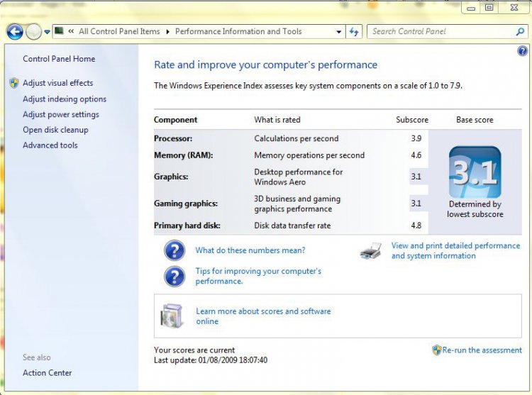Minimize the Control Panel window
This screenshot has height=395, width=532.
tap(471, 8)
